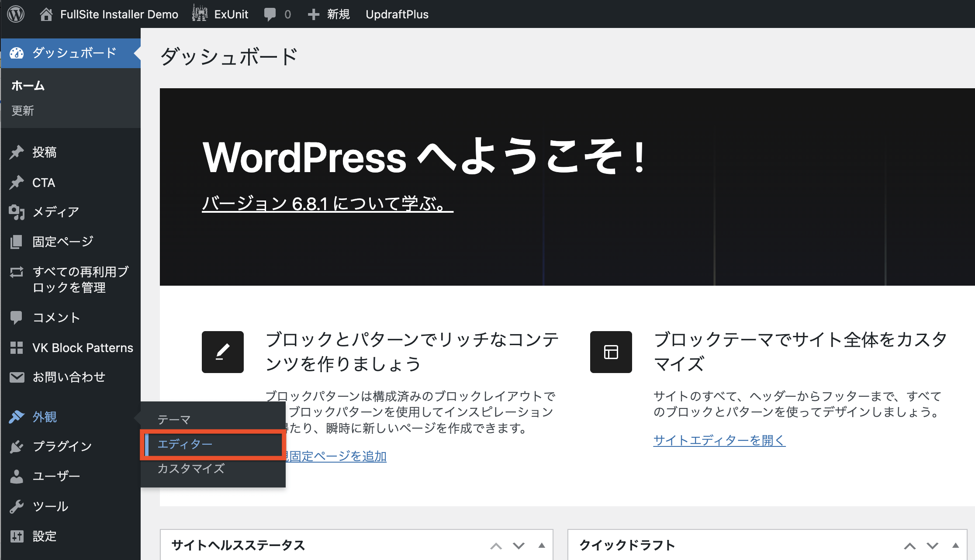Click the pencil edit icon in welcome panel

pos(223,352)
